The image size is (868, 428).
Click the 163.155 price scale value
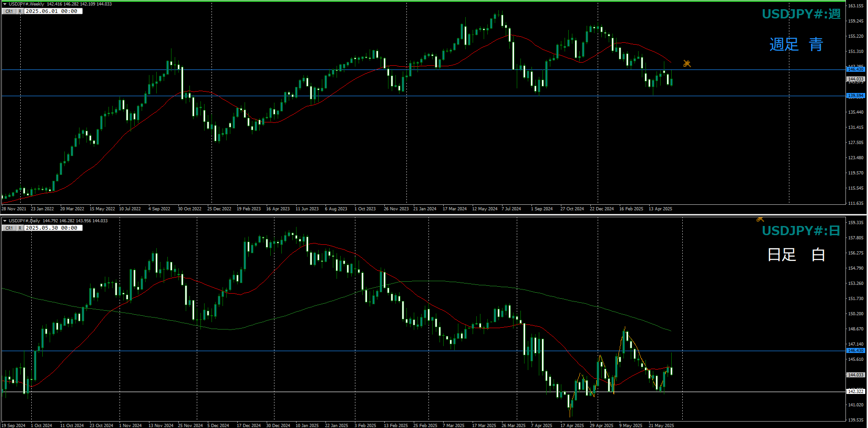point(856,6)
